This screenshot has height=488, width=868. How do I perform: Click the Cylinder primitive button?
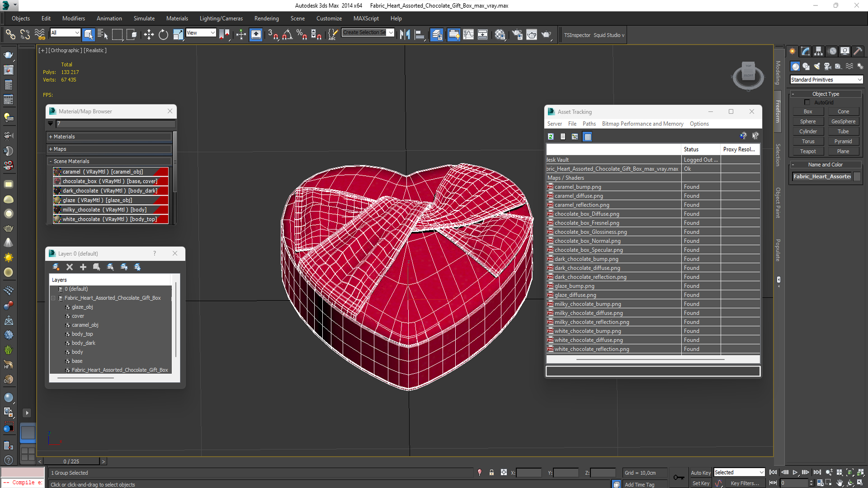808,131
